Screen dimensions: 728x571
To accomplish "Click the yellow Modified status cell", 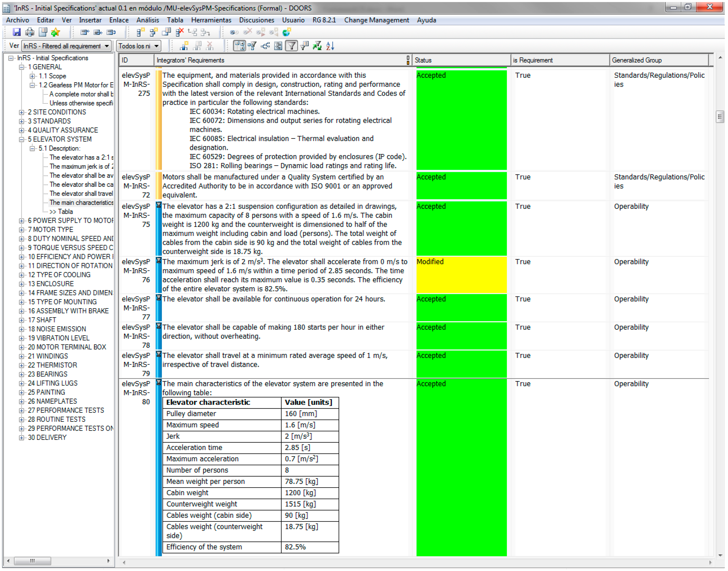I will click(x=461, y=275).
